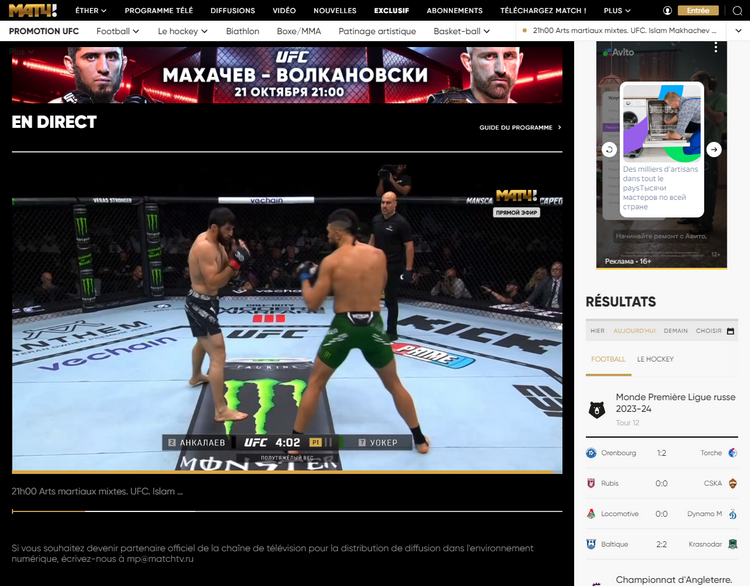Open Patinage artistique section link
The width and height of the screenshot is (750, 586).
[x=377, y=31]
